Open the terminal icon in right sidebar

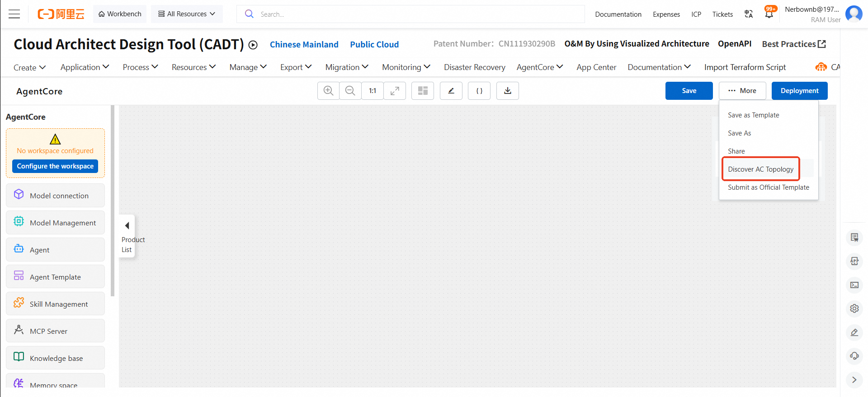pyautogui.click(x=854, y=285)
